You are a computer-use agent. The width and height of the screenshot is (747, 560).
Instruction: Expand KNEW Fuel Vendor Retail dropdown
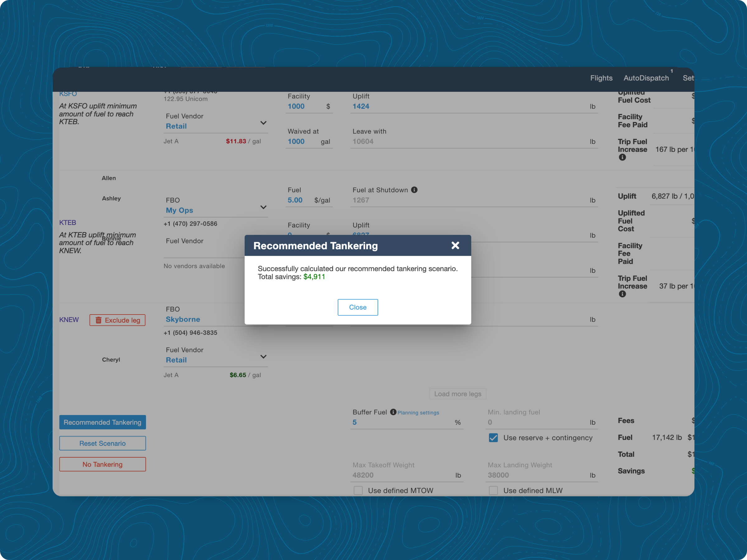click(263, 357)
